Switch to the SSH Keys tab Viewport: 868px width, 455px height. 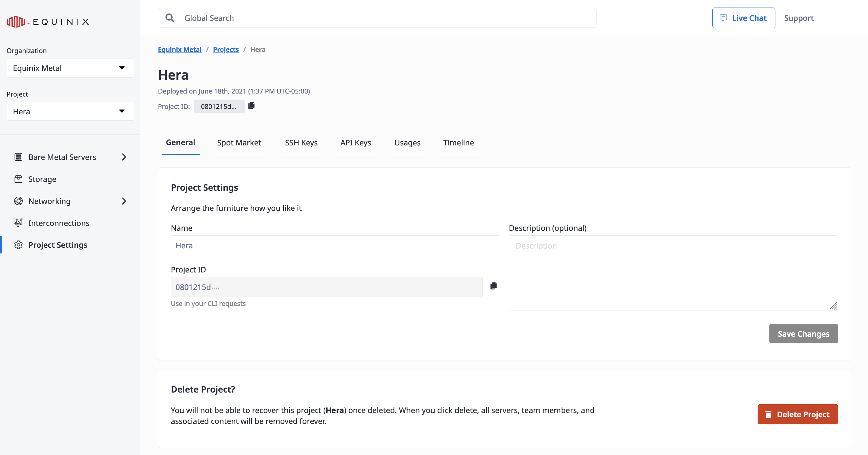tap(300, 142)
